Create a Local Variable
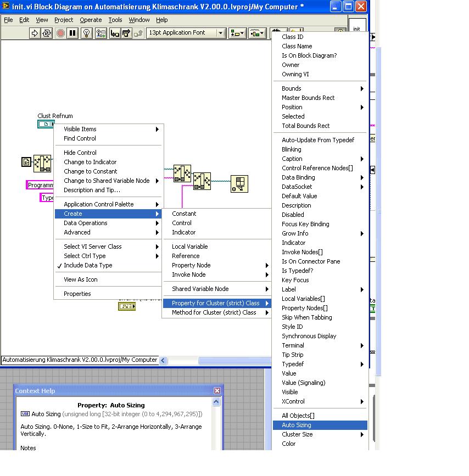This screenshot has width=469, height=476. tap(217, 247)
